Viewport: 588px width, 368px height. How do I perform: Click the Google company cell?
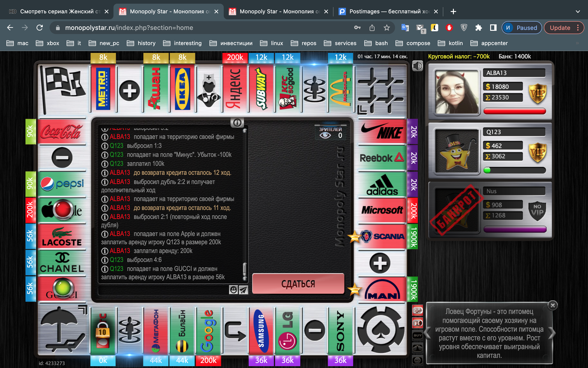click(209, 330)
